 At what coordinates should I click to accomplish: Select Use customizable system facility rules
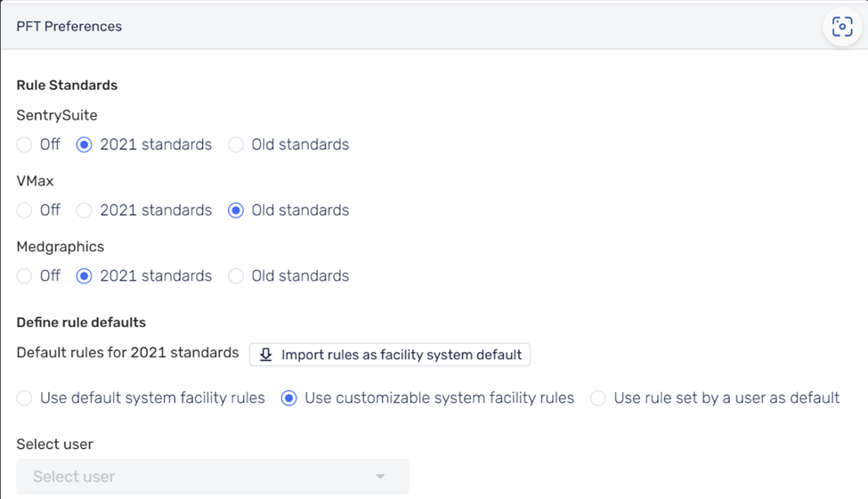click(x=289, y=398)
